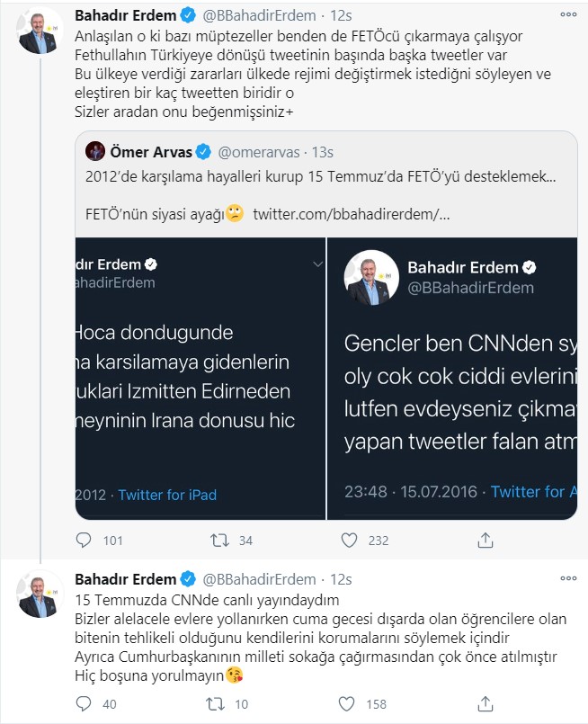Click Bahadır Erdem's blue verified badge
Viewport: 588px width, 724px height.
click(187, 14)
